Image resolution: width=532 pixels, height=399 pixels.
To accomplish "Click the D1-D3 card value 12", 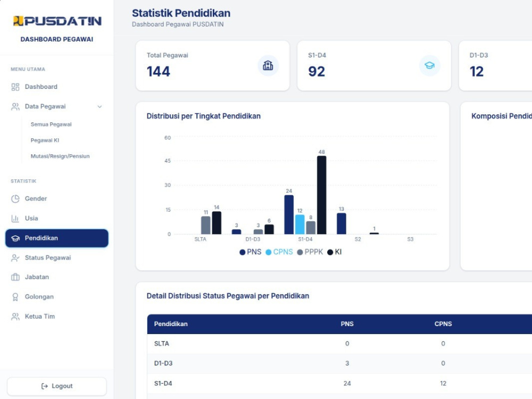I will (x=477, y=72).
